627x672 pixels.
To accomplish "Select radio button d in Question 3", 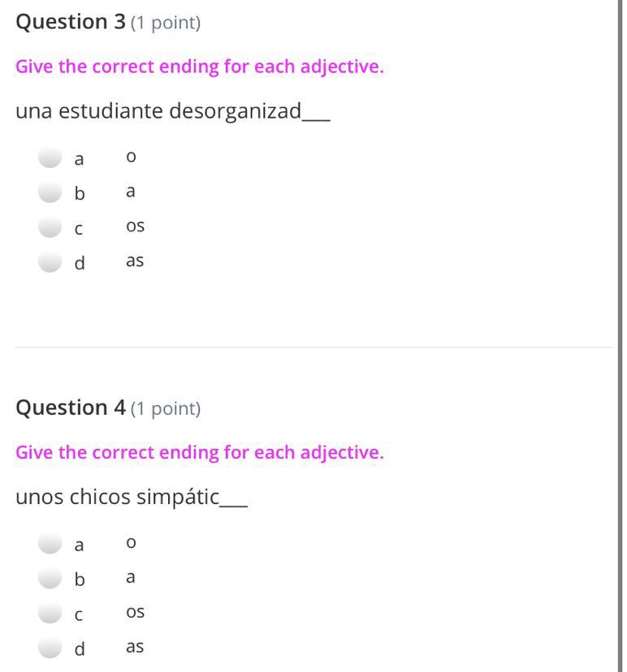I will click(x=51, y=262).
